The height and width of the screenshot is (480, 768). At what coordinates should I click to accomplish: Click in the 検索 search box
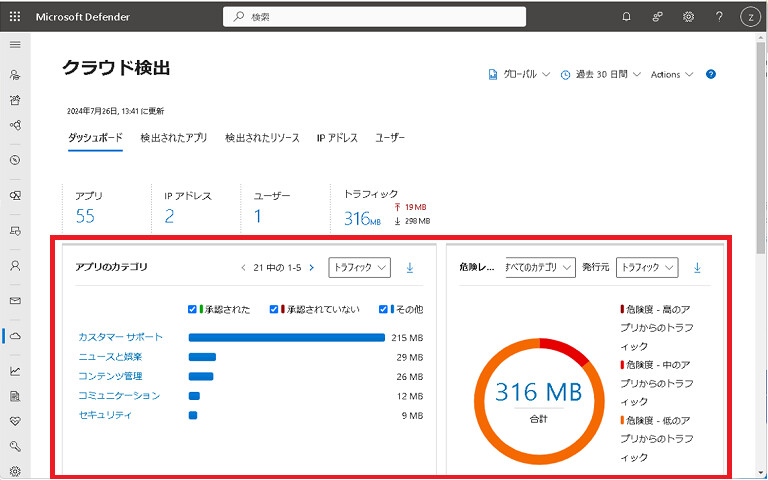pyautogui.click(x=375, y=17)
